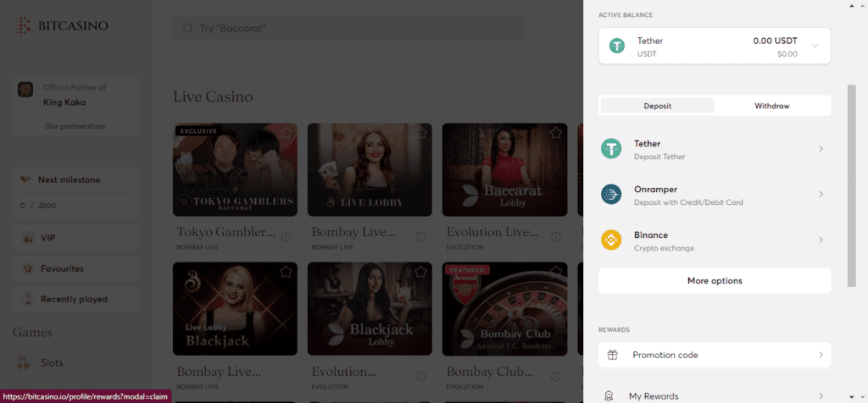
Task: Open the Tokyo Gamblers Baccarat thumbnail
Action: pyautogui.click(x=235, y=169)
